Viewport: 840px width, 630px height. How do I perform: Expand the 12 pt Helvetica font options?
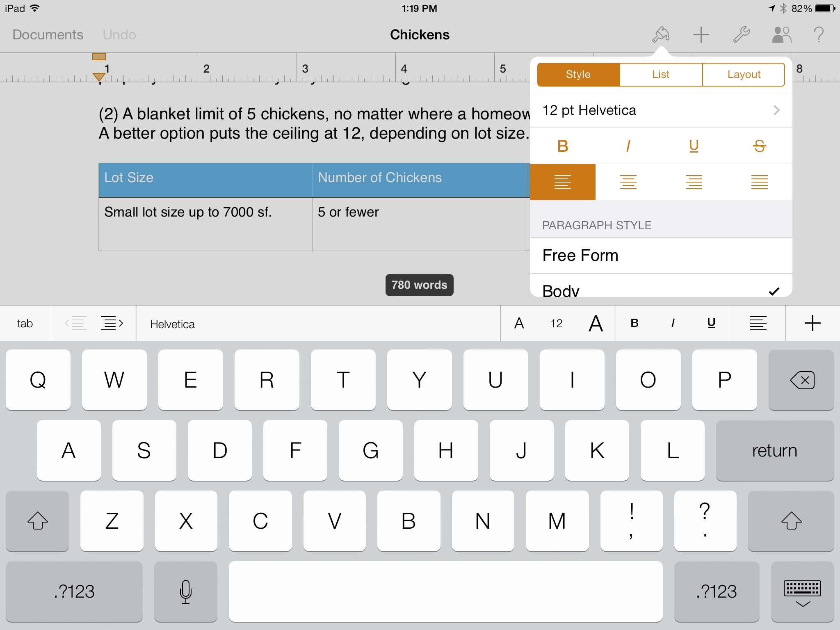(776, 110)
